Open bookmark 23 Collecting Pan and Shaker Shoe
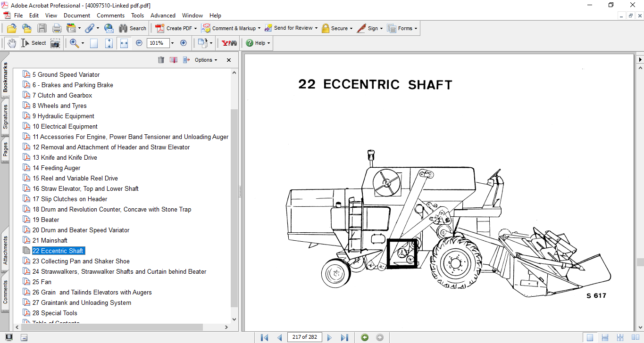Image resolution: width=644 pixels, height=343 pixels. tap(81, 261)
